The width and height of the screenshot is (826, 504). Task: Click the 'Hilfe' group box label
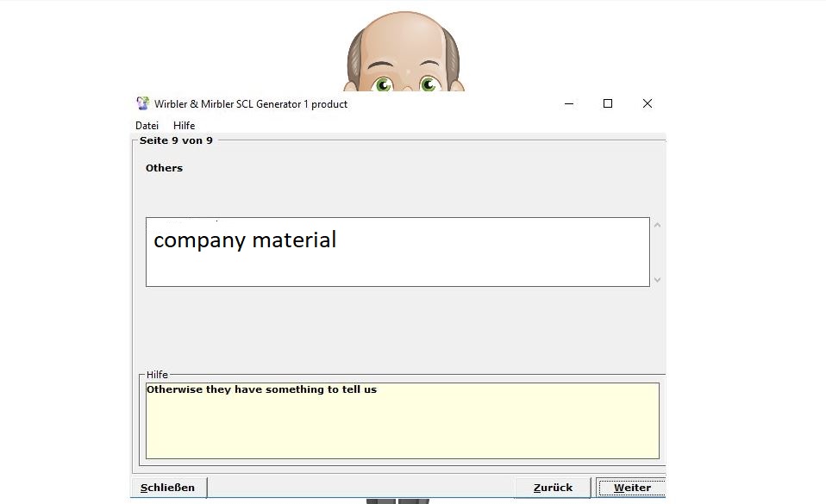click(x=157, y=375)
